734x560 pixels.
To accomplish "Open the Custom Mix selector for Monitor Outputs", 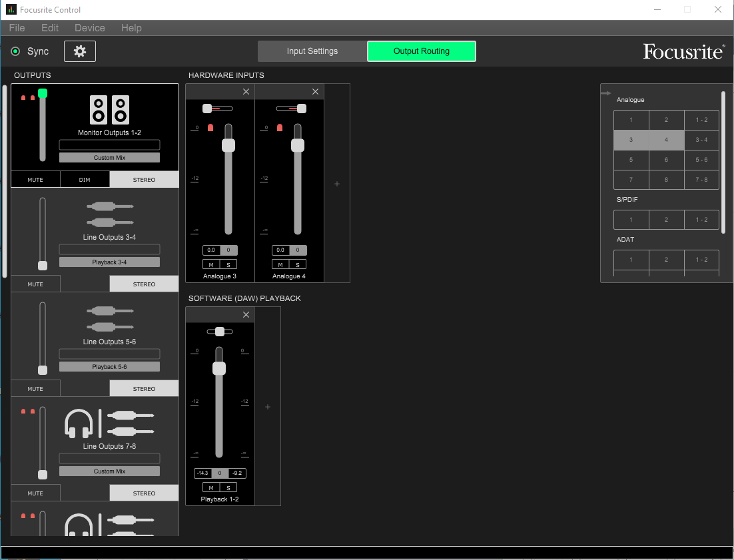I will coord(109,157).
